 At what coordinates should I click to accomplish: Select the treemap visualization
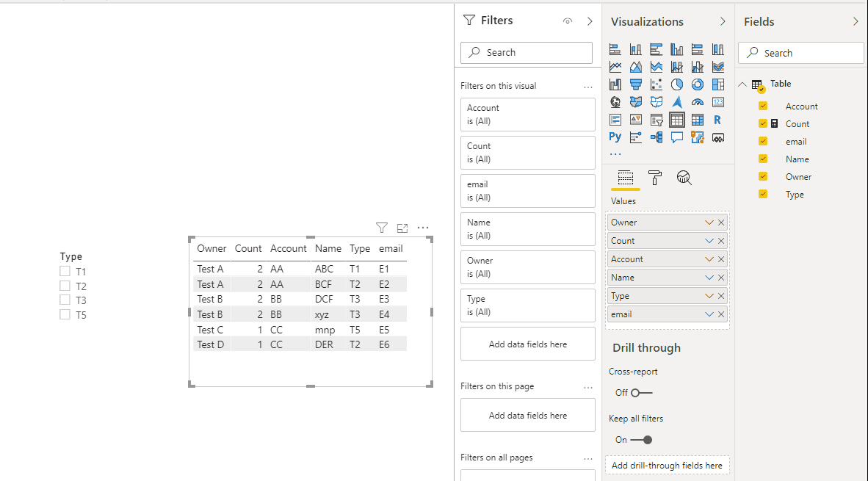[x=718, y=84]
